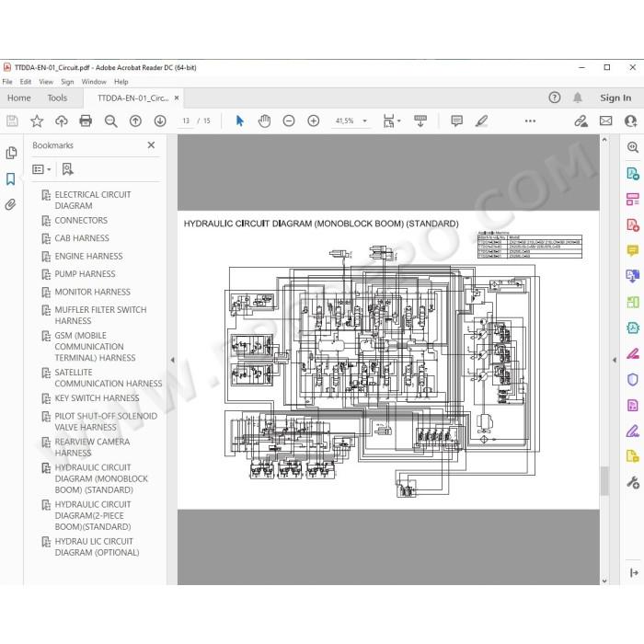The height and width of the screenshot is (644, 644).
Task: Open the Help menu
Action: (121, 82)
